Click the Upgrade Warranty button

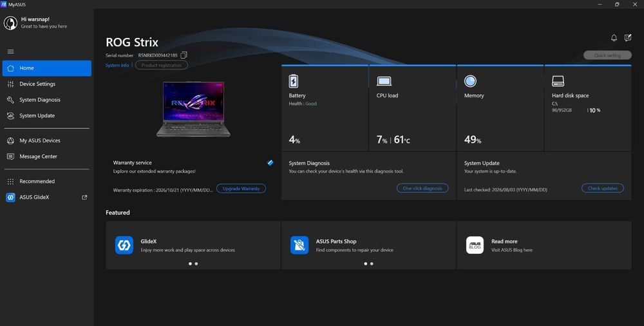241,189
